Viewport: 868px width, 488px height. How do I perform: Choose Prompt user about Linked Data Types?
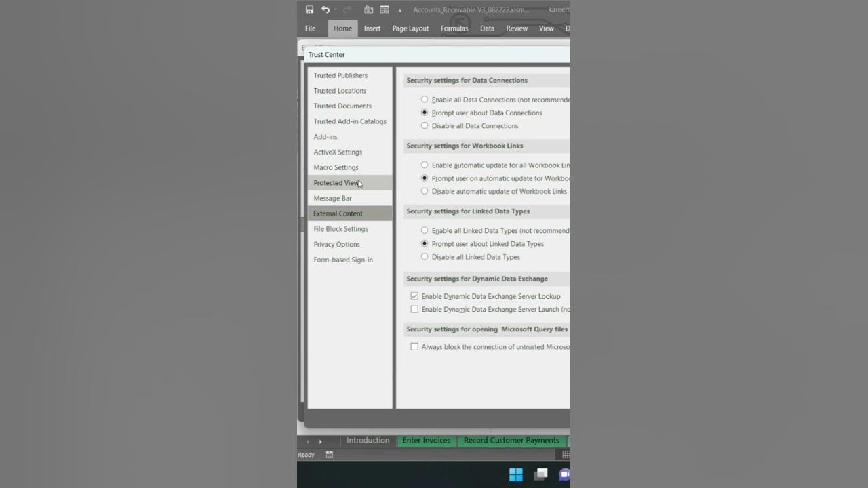[425, 243]
